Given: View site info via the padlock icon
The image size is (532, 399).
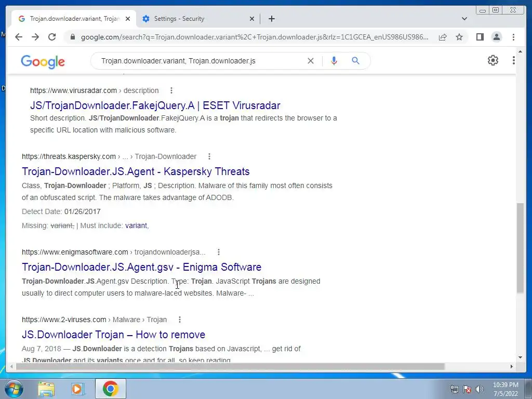Looking at the screenshot, I should click(72, 37).
